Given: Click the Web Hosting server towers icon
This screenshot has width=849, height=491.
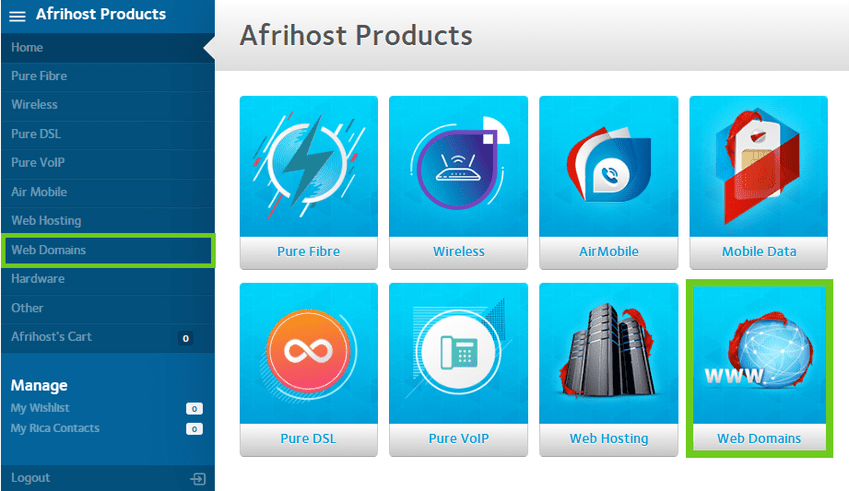Looking at the screenshot, I should click(608, 353).
